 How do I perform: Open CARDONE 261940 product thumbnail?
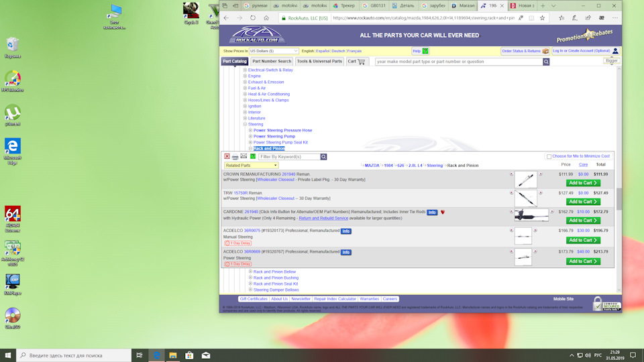[x=531, y=215]
